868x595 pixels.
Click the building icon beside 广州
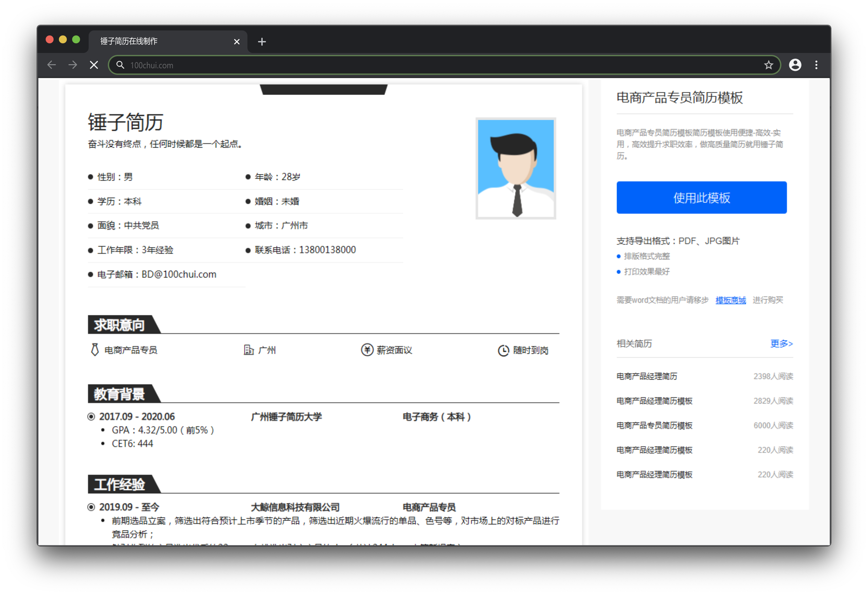(248, 350)
